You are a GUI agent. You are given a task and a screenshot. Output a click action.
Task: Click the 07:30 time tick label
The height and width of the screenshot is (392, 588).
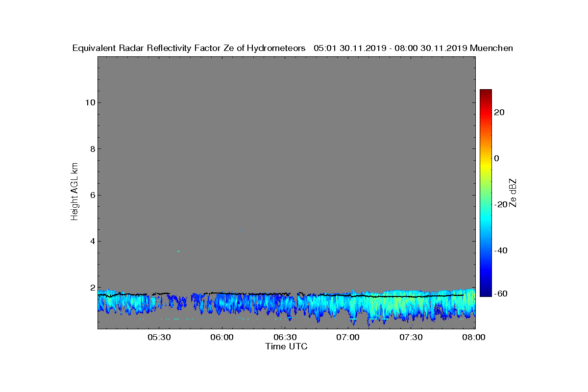[411, 337]
